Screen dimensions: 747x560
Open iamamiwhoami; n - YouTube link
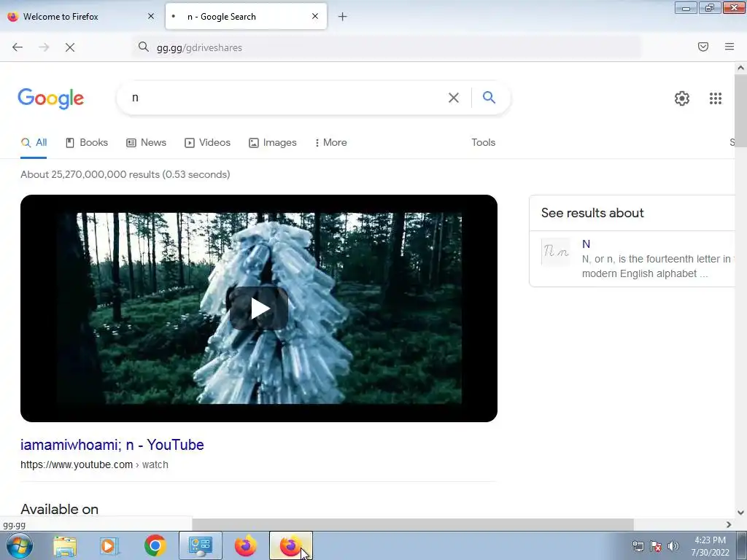[x=112, y=445]
